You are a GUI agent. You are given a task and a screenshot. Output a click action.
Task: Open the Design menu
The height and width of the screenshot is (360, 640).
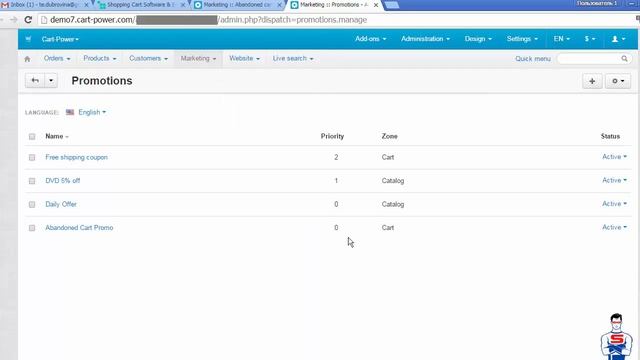pos(478,39)
